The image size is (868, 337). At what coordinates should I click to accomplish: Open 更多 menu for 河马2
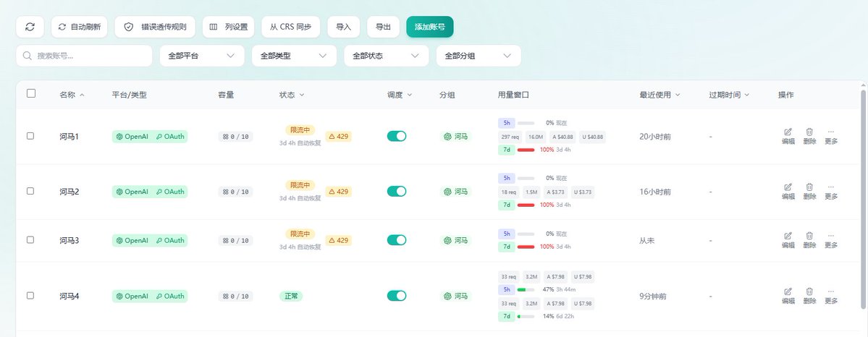(x=831, y=192)
